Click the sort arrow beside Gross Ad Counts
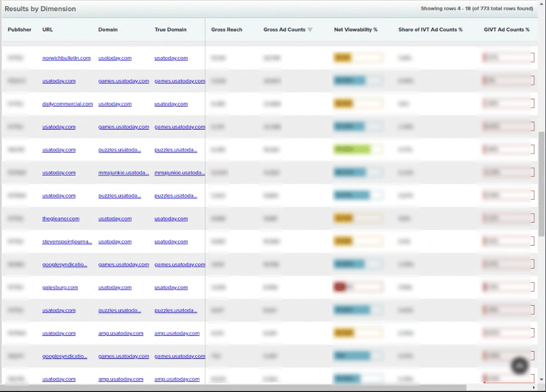 pyautogui.click(x=310, y=30)
